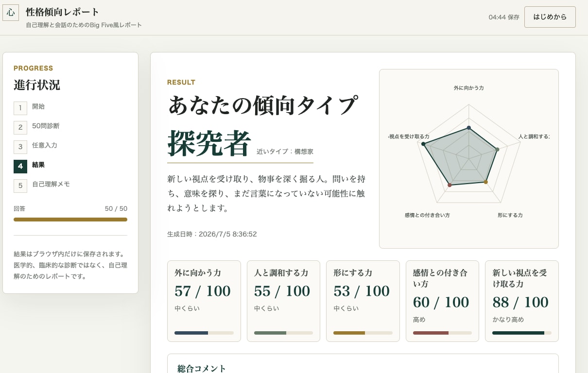Click the あなたの傾向タイプ heading
This screenshot has width=588, height=373.
pos(263,105)
